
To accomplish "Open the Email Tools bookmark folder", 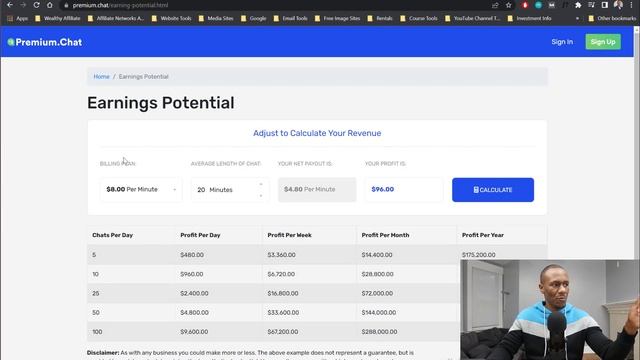I will coord(291,18).
